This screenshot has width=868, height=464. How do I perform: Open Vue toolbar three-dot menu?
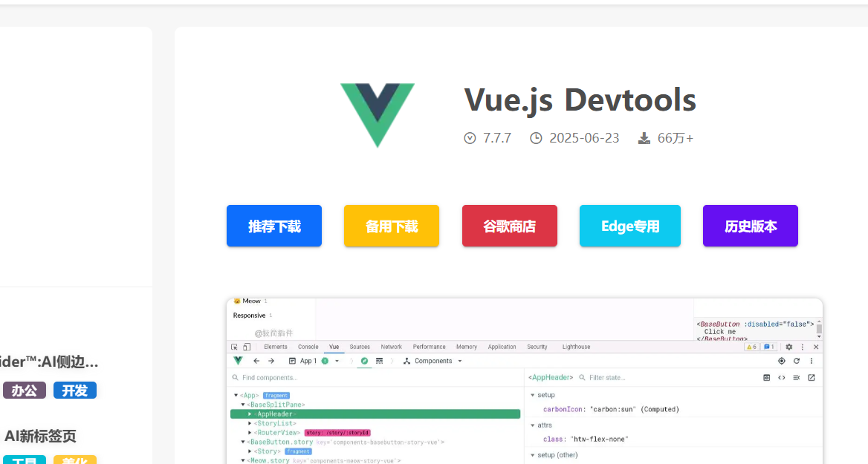(x=812, y=361)
